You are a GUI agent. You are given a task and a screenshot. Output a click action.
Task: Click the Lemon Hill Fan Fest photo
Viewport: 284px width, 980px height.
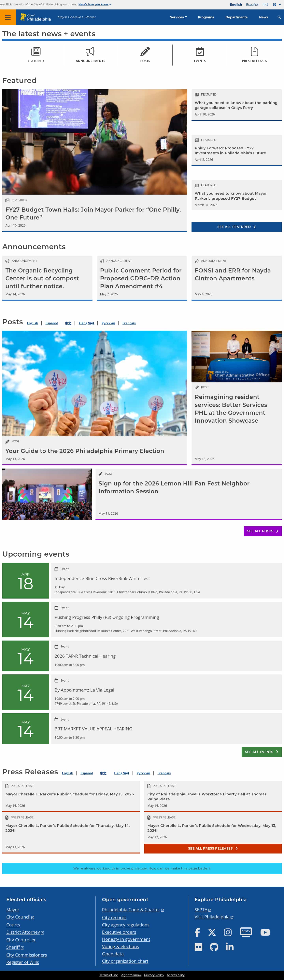point(47,494)
